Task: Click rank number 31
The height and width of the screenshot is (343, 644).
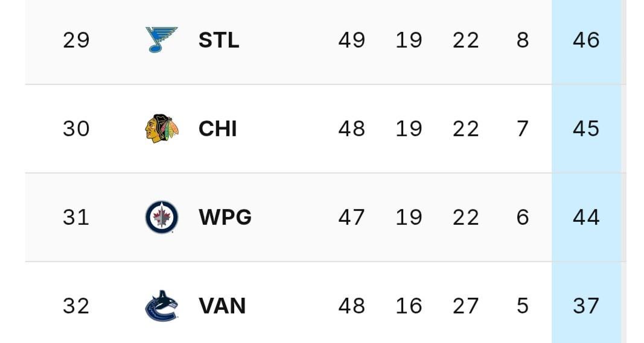Action: tap(76, 218)
